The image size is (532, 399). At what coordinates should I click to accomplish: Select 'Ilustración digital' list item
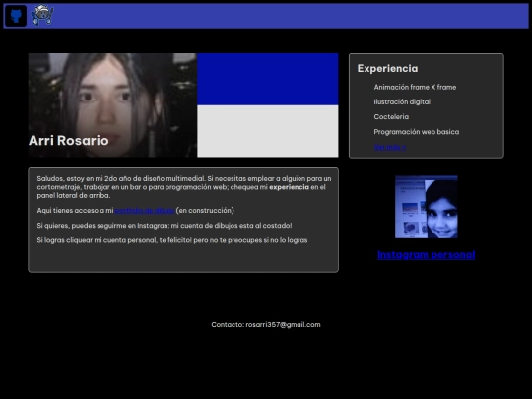click(402, 102)
